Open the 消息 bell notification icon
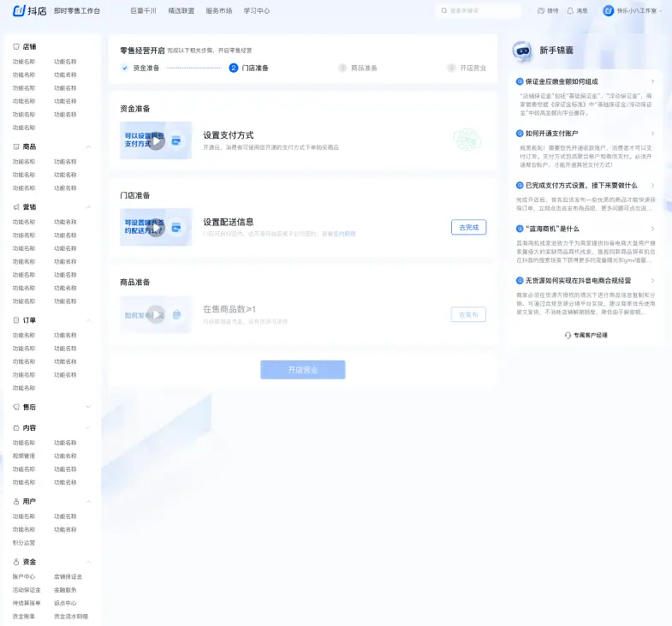Screen dimensions: 672x626 (x=570, y=11)
